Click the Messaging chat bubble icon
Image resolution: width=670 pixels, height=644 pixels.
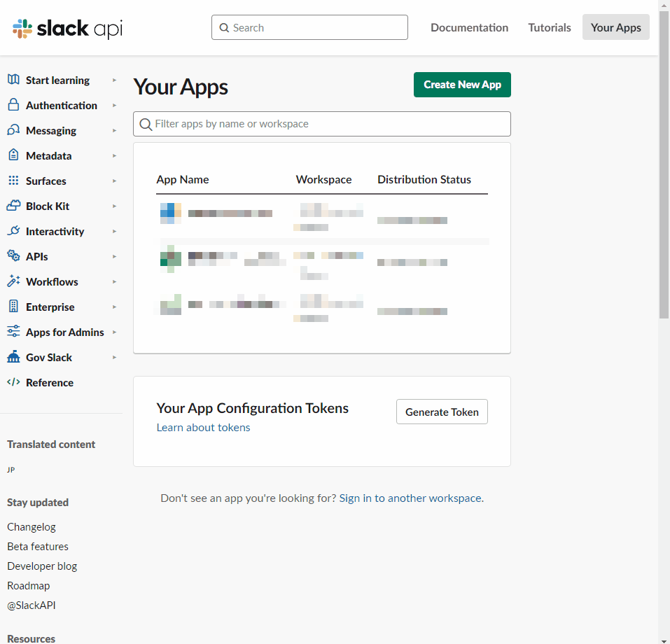(x=13, y=130)
